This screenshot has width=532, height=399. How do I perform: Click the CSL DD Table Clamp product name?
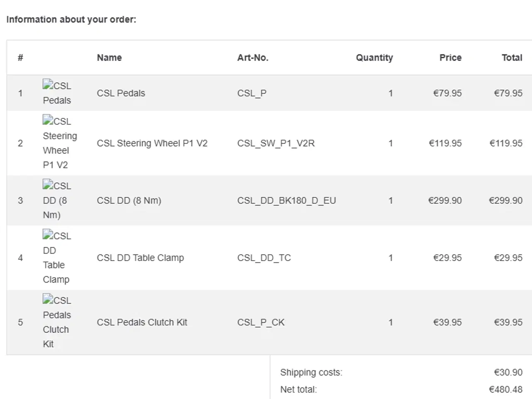point(140,258)
